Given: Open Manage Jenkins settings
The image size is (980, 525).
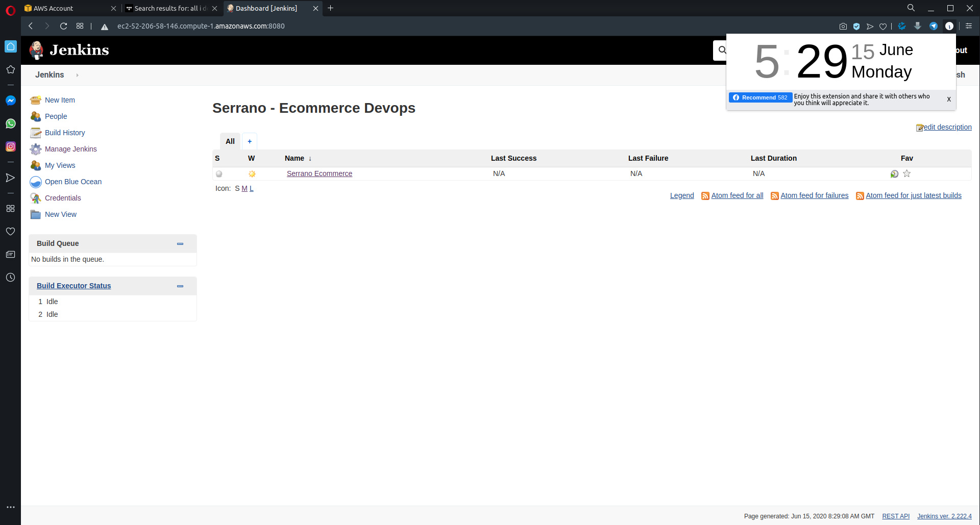Looking at the screenshot, I should click(70, 149).
